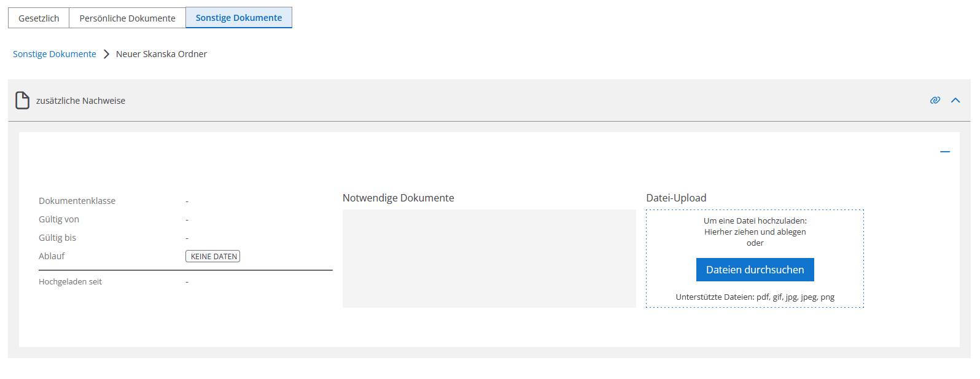The height and width of the screenshot is (379, 980).
Task: Open the Gesetzlich tab
Action: pos(39,18)
